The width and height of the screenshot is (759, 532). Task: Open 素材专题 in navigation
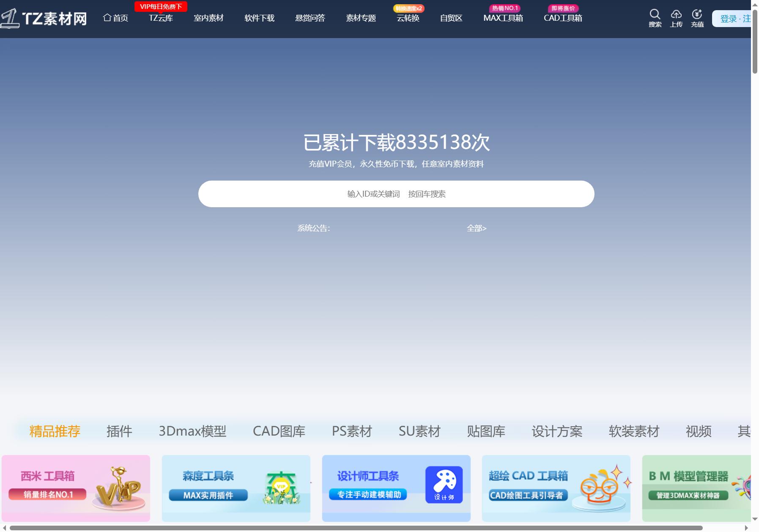tap(361, 18)
